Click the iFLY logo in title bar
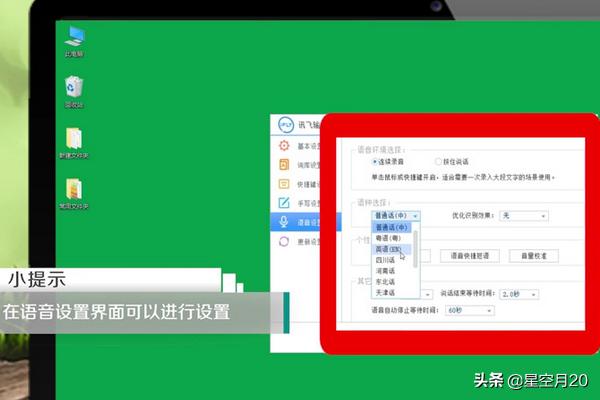 click(x=283, y=125)
